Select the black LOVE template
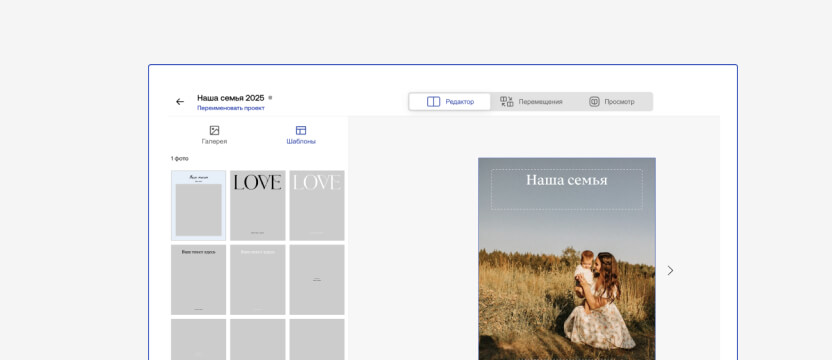Image resolution: width=832 pixels, height=360 pixels. pyautogui.click(x=257, y=205)
